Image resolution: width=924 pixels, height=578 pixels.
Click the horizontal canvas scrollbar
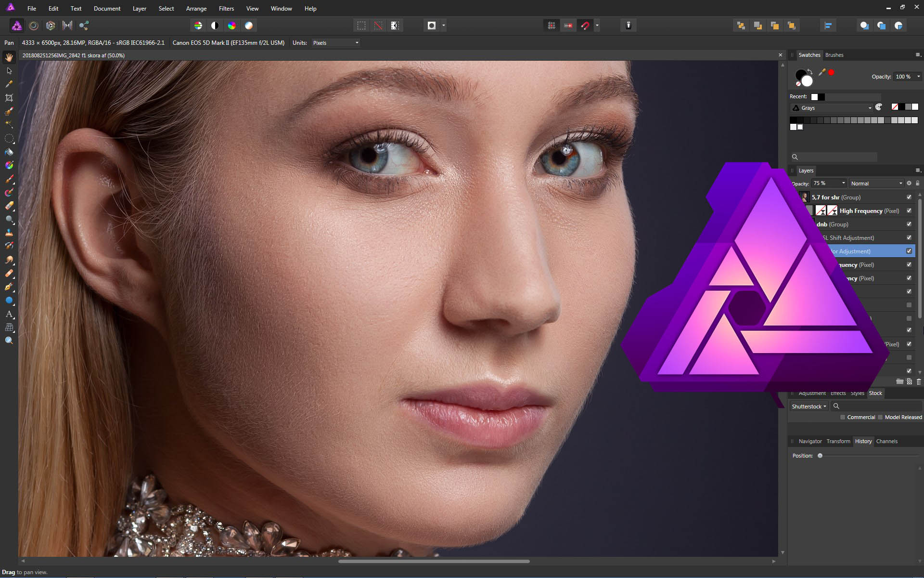(x=434, y=561)
